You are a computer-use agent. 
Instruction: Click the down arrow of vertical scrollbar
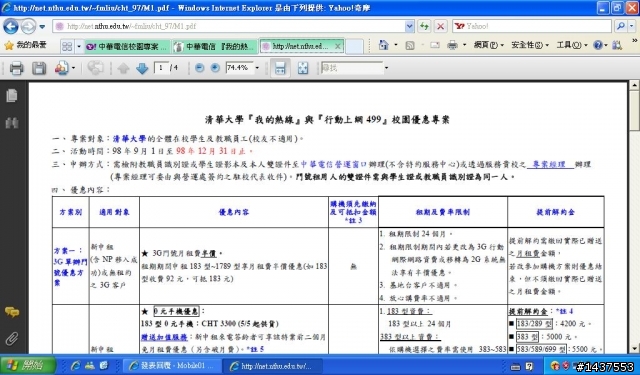634,349
